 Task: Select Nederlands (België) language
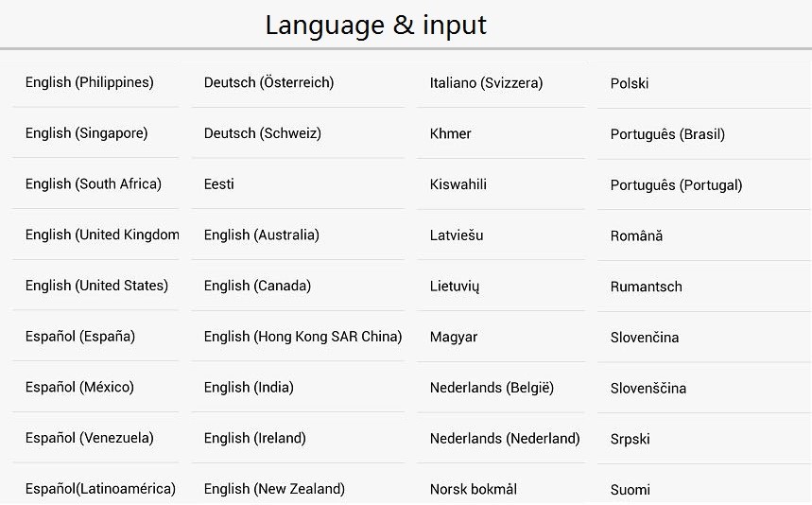click(492, 388)
